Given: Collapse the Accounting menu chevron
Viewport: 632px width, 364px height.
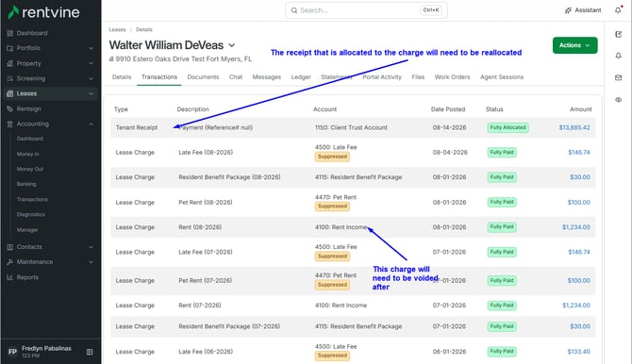Looking at the screenshot, I should [x=91, y=124].
